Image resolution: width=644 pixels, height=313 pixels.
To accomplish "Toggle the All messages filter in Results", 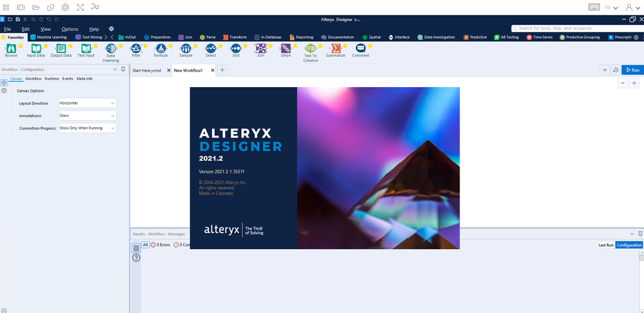I will [x=146, y=245].
